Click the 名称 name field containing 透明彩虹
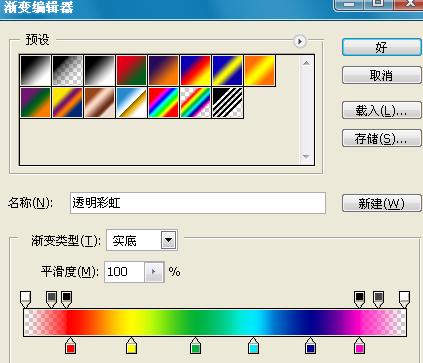This screenshot has width=423, height=363. click(198, 203)
